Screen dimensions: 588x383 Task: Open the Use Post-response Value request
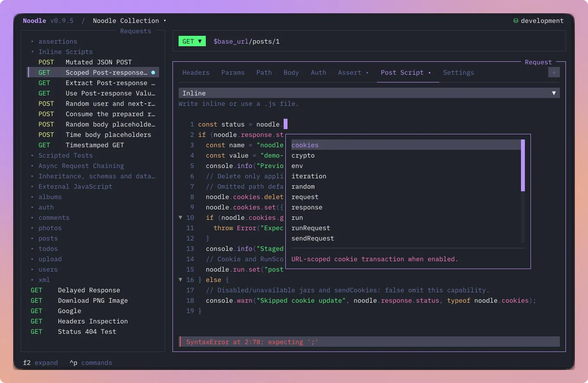tap(93, 93)
